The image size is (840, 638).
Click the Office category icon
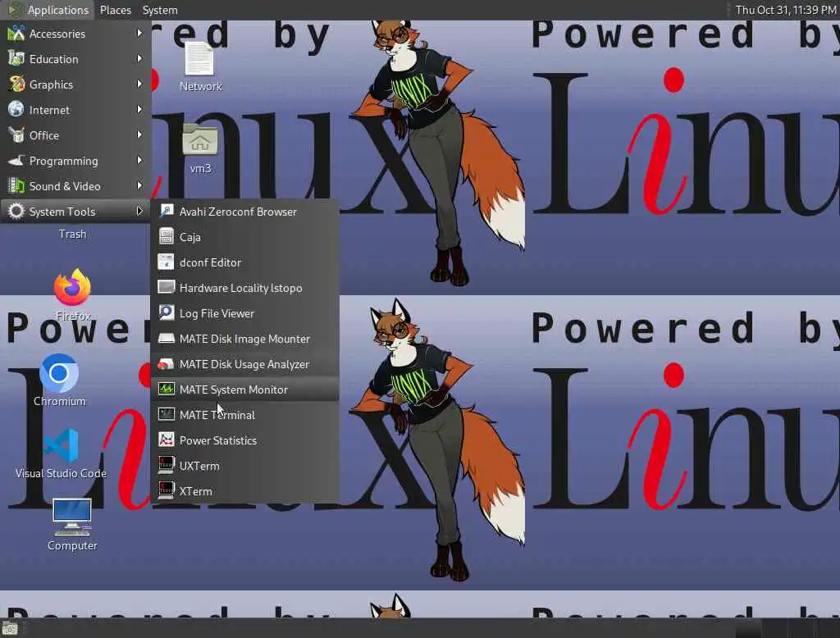[x=16, y=135]
